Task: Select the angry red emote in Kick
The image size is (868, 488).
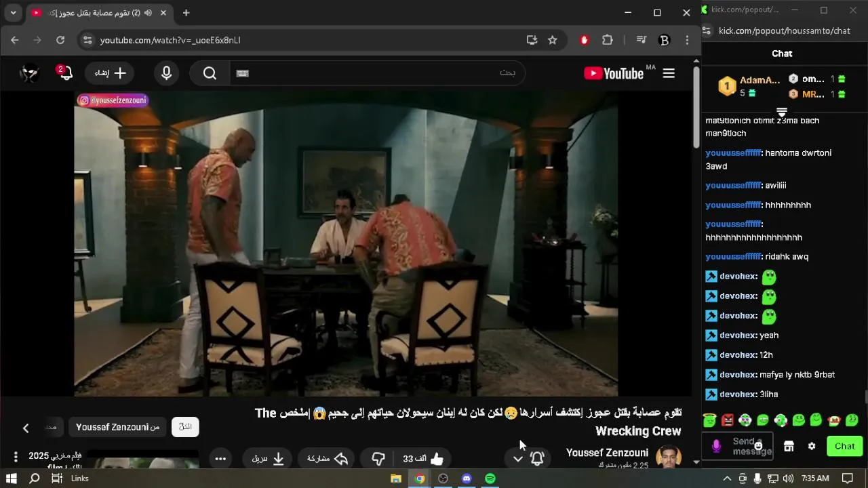Action: [x=728, y=420]
